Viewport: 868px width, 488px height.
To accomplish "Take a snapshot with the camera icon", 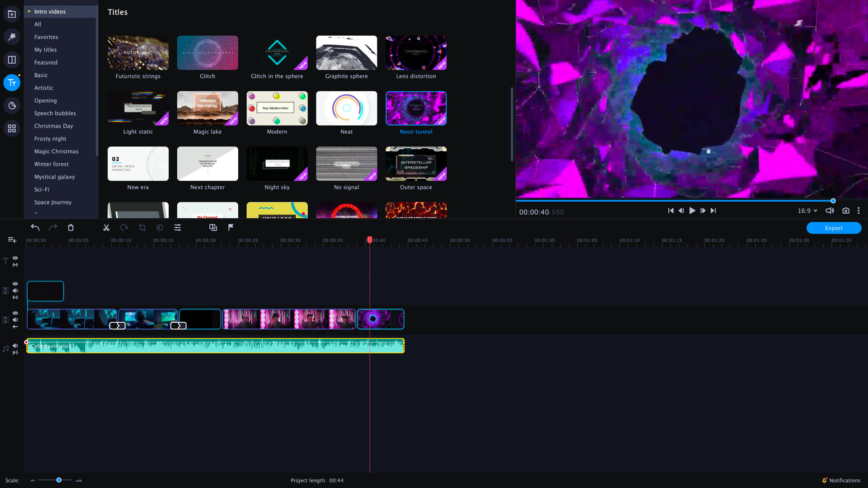I will point(846,211).
